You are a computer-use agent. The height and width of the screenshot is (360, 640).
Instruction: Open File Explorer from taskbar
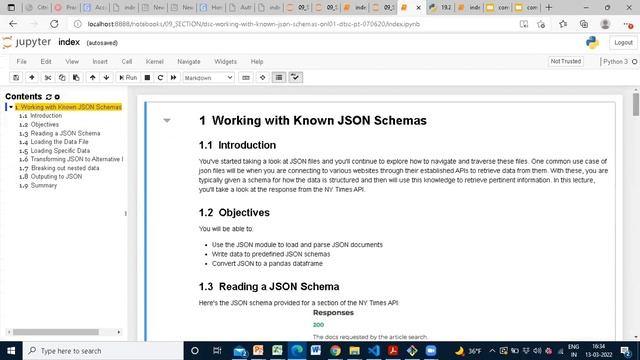click(354, 351)
